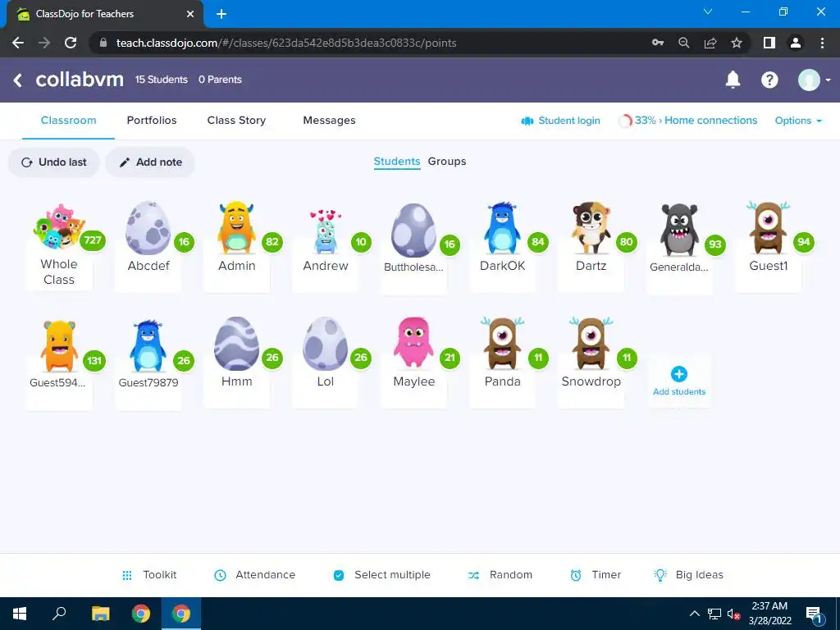
Task: Open the Messages tab
Action: 329,121
